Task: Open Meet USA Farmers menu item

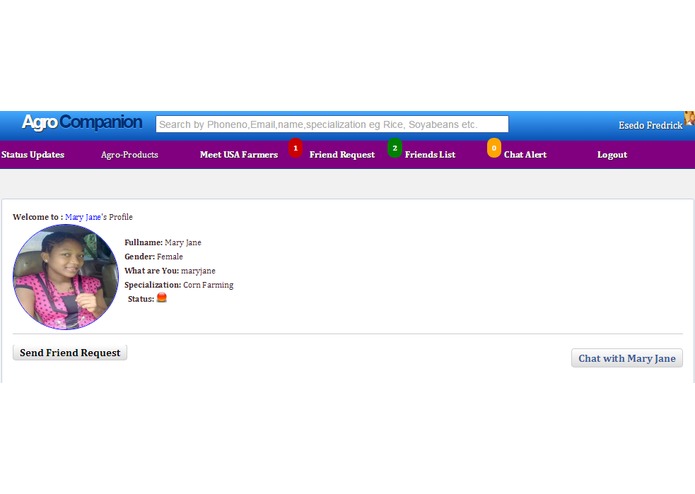Action: coord(239,155)
